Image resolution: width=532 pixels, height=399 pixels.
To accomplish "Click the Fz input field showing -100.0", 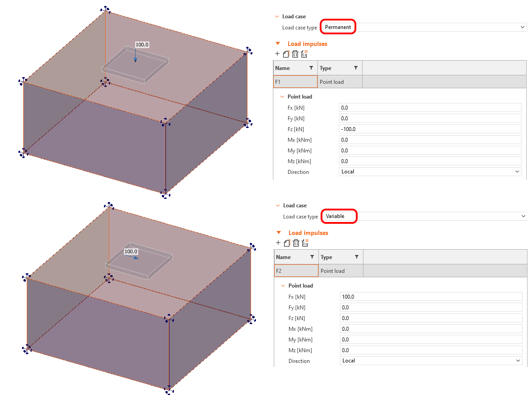I will pos(429,129).
